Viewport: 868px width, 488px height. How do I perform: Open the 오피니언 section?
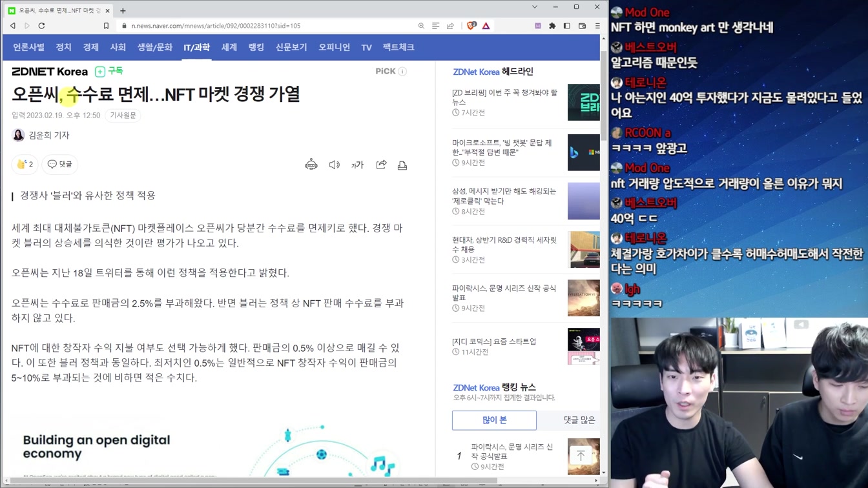click(334, 47)
